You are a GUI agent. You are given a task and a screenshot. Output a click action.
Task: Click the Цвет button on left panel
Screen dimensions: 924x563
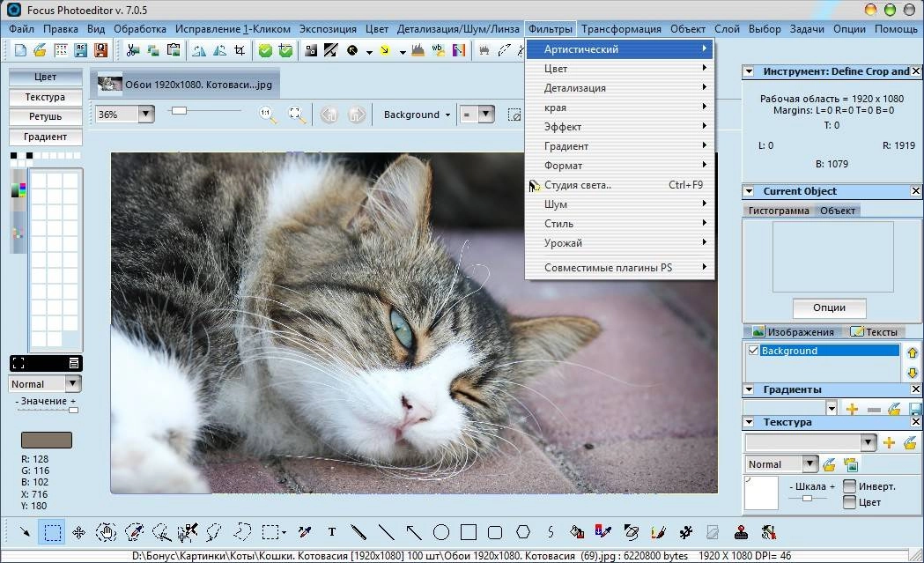pyautogui.click(x=46, y=78)
